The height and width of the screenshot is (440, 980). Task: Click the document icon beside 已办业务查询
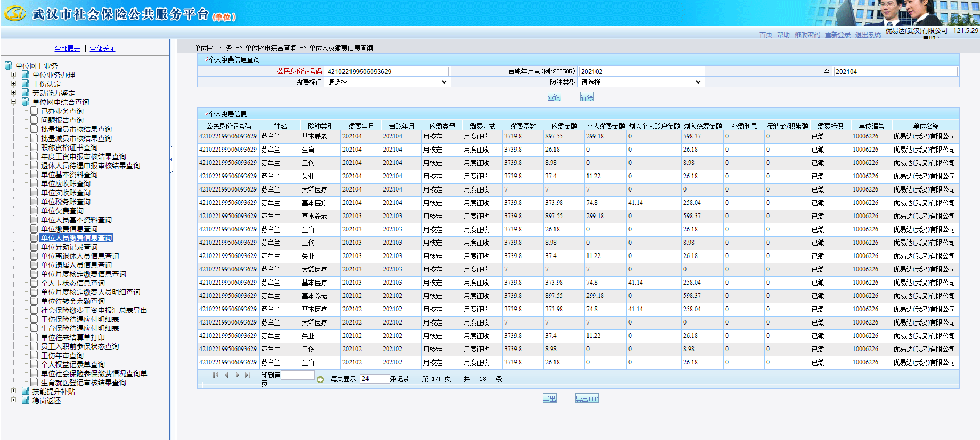[34, 111]
